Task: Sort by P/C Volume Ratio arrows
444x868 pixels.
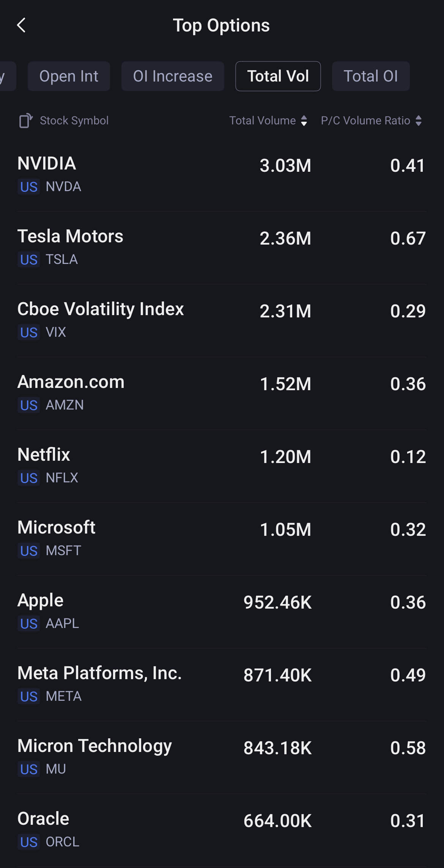Action: 419,121
